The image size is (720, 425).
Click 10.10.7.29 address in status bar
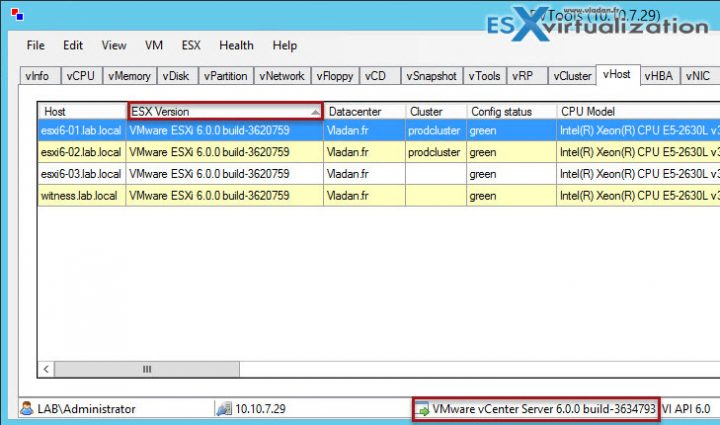pyautogui.click(x=260, y=408)
